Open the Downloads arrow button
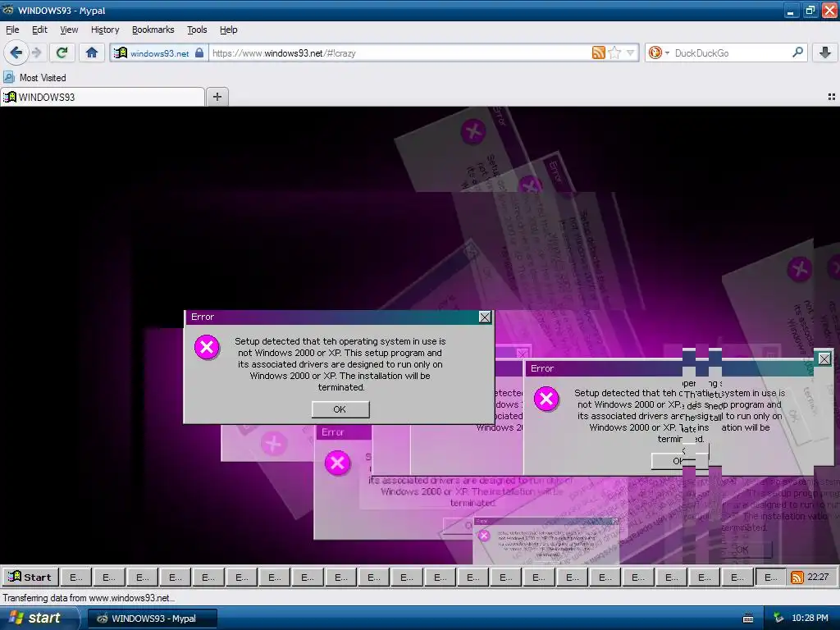840x630 pixels. (x=825, y=52)
